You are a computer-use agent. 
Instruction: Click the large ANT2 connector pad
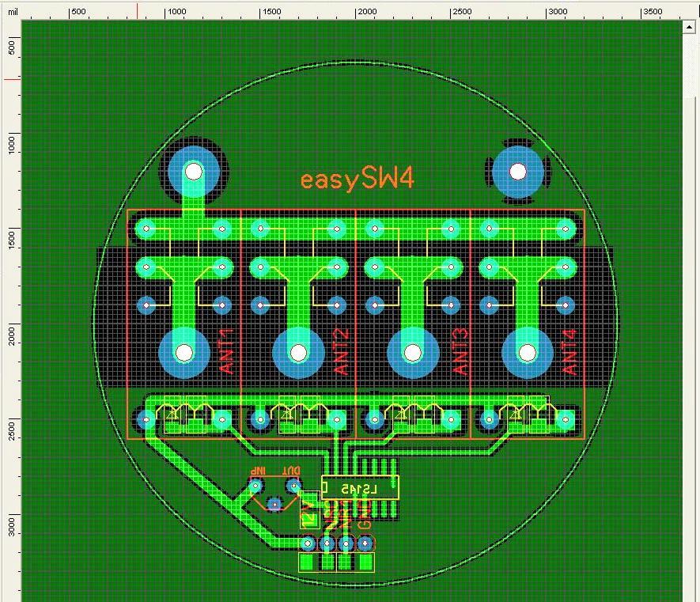click(x=298, y=352)
